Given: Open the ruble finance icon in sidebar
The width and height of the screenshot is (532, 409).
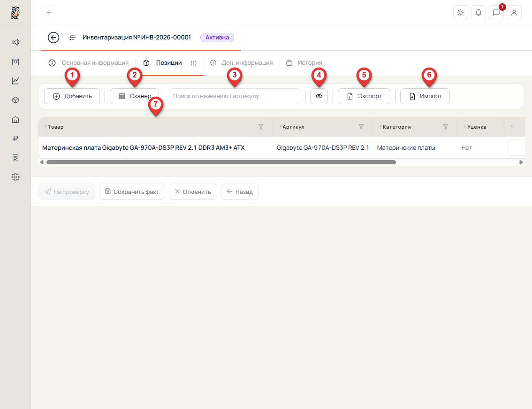Looking at the screenshot, I should click(15, 139).
